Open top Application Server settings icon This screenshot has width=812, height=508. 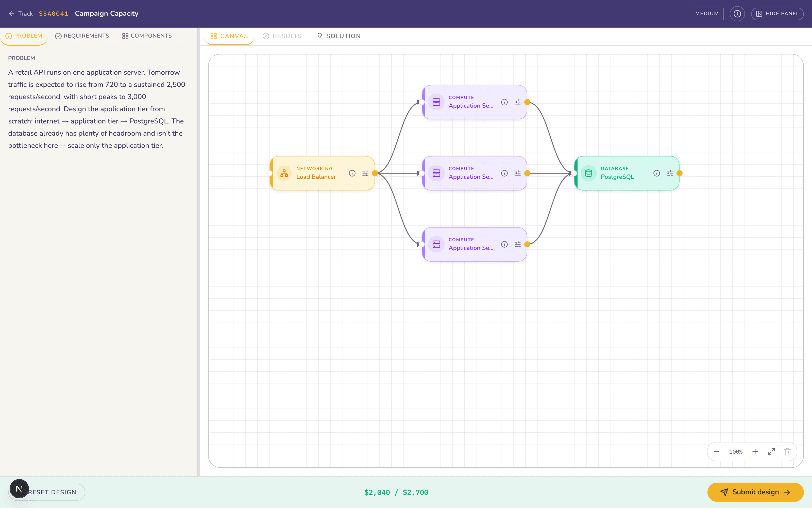(518, 102)
